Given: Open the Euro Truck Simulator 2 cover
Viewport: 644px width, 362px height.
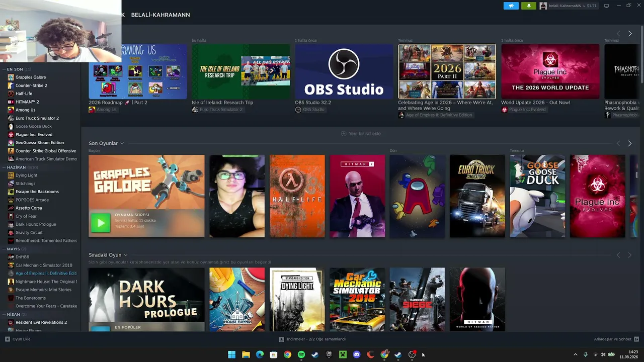Looking at the screenshot, I should point(477,196).
